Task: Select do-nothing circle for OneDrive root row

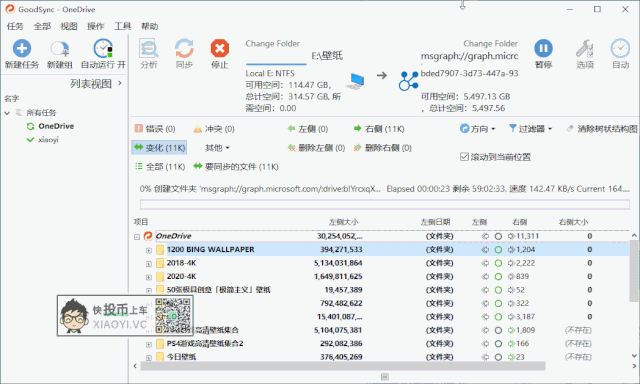Action: coord(498,236)
